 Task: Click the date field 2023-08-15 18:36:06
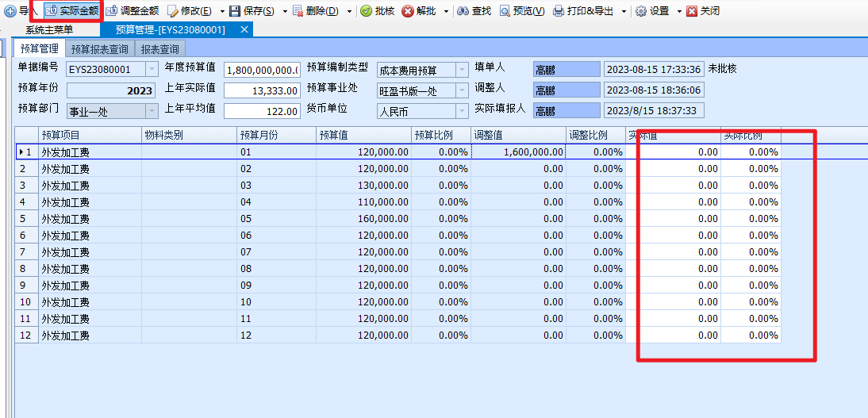[654, 90]
